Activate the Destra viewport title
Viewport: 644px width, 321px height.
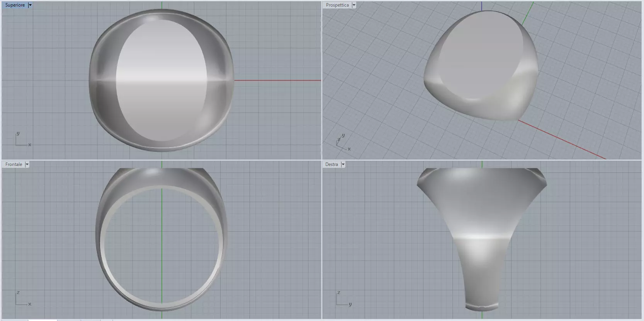[332, 164]
